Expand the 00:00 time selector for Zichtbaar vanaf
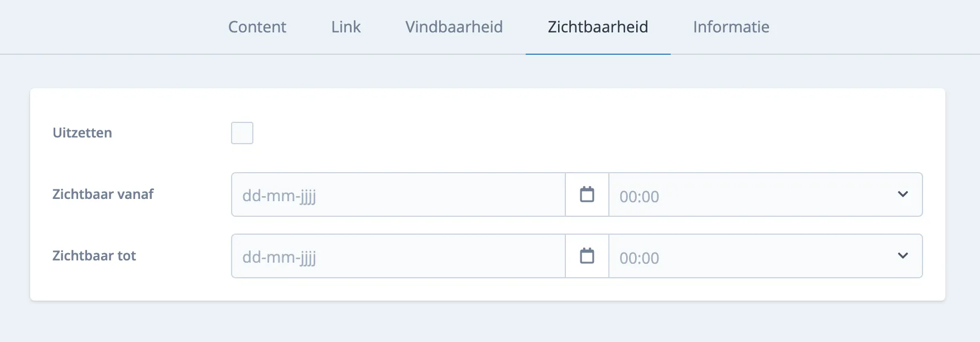This screenshot has width=980, height=342. click(902, 194)
